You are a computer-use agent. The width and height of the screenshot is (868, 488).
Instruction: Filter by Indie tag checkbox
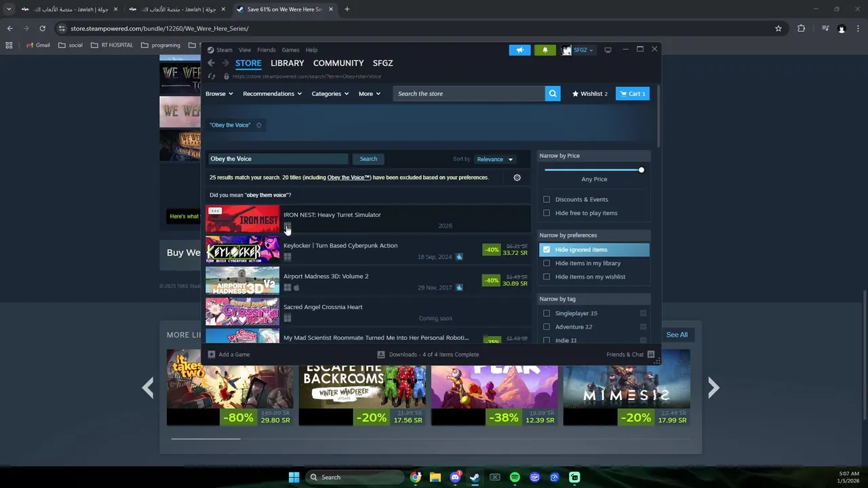(x=547, y=340)
